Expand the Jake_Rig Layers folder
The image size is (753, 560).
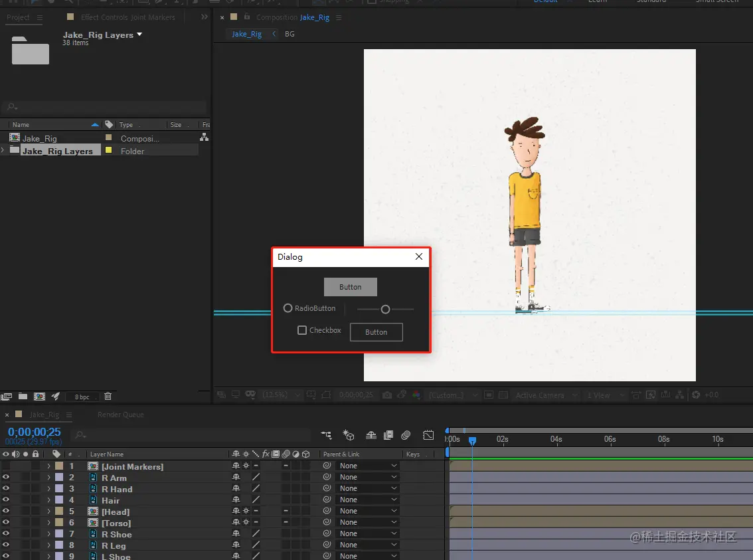point(3,151)
